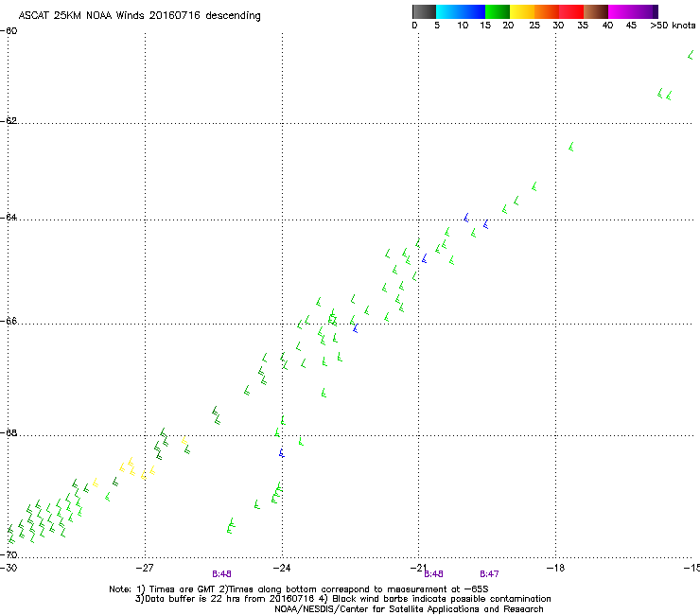Click the purple time label beside longitude -21
700x615 pixels.
[x=433, y=574]
